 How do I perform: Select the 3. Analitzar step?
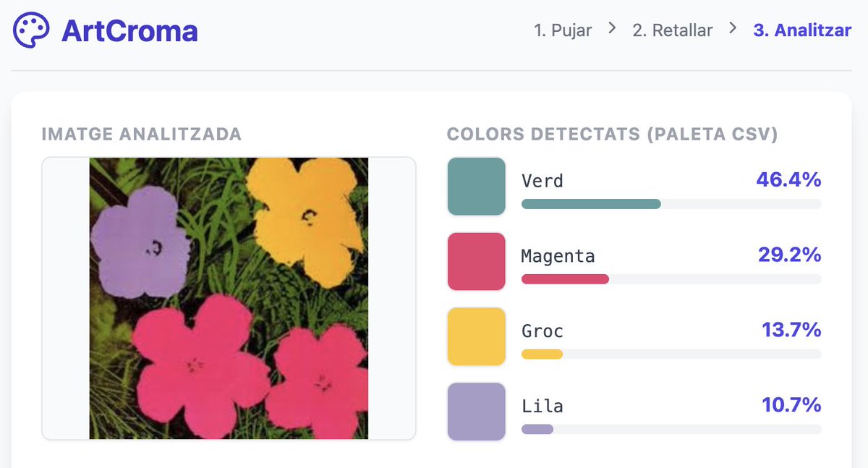[x=802, y=30]
